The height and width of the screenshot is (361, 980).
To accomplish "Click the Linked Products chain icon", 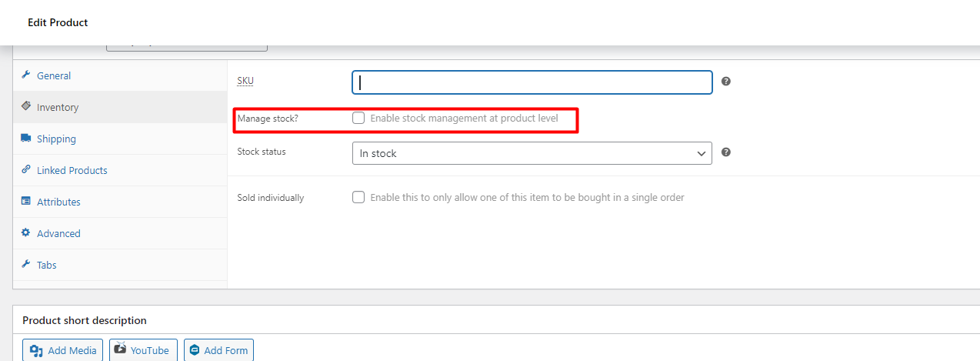I will [26, 169].
